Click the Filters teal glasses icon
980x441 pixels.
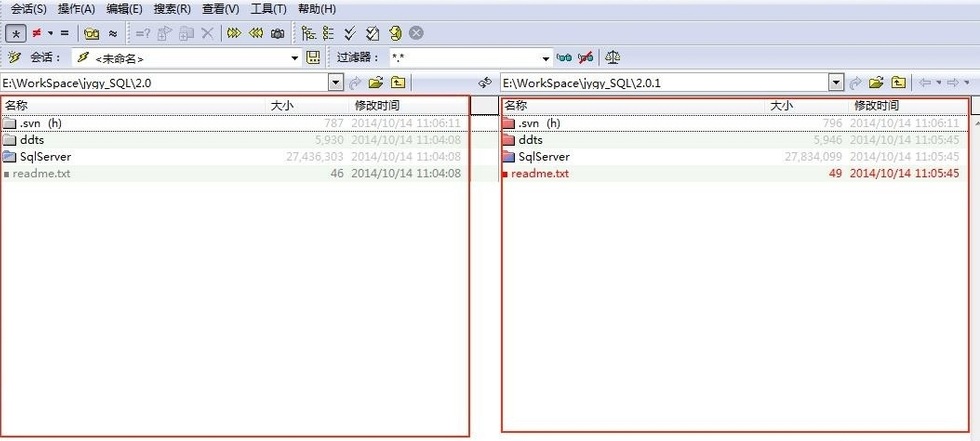click(564, 57)
